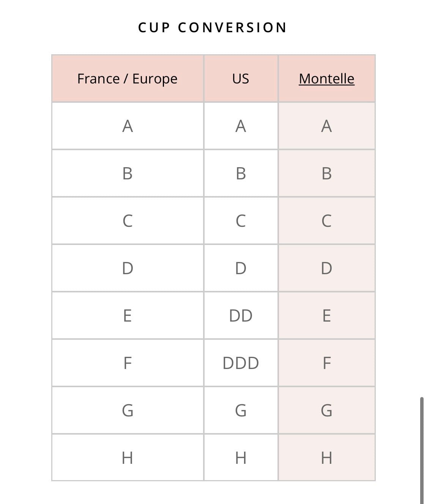Select Montelle cup H cell
The image size is (427, 504).
pos(326,458)
